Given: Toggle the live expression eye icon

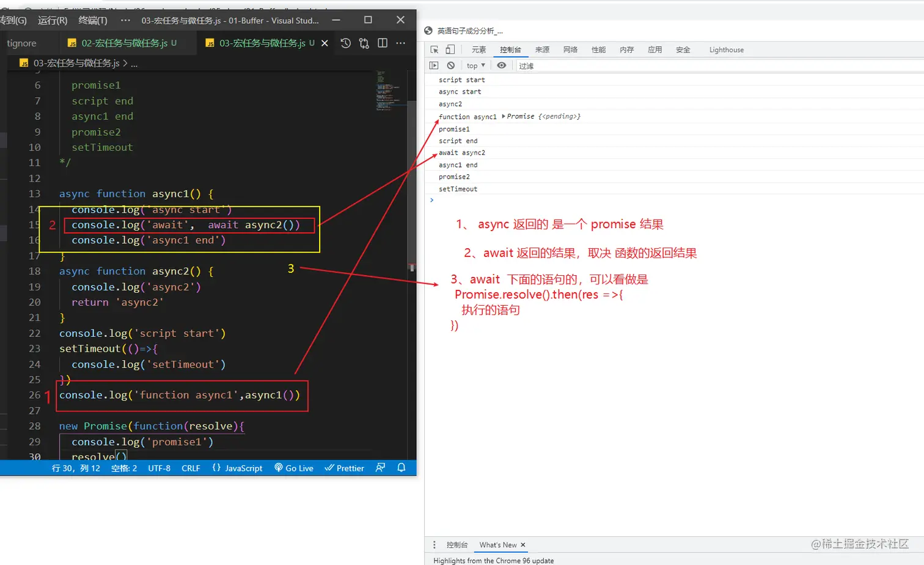Looking at the screenshot, I should (501, 65).
